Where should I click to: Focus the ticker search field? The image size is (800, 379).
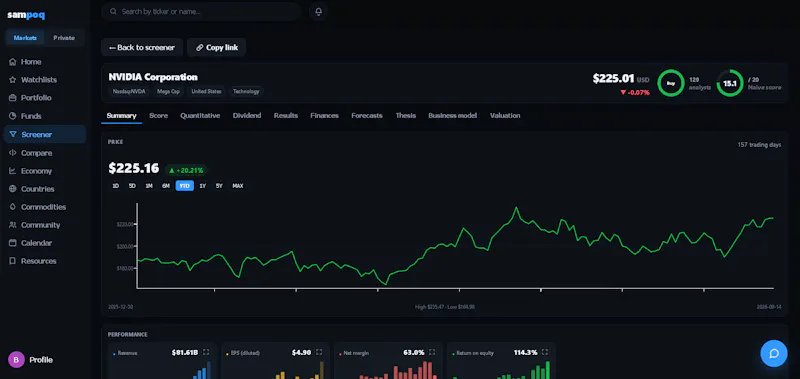201,11
